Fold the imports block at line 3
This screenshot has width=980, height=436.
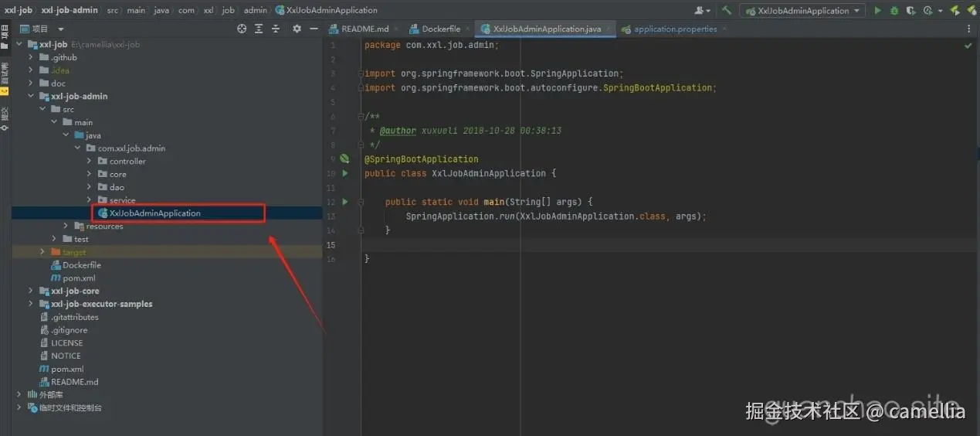[360, 73]
